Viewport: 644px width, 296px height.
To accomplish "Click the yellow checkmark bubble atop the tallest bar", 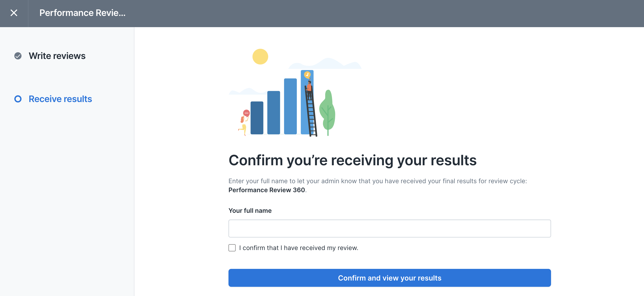I will tap(307, 75).
